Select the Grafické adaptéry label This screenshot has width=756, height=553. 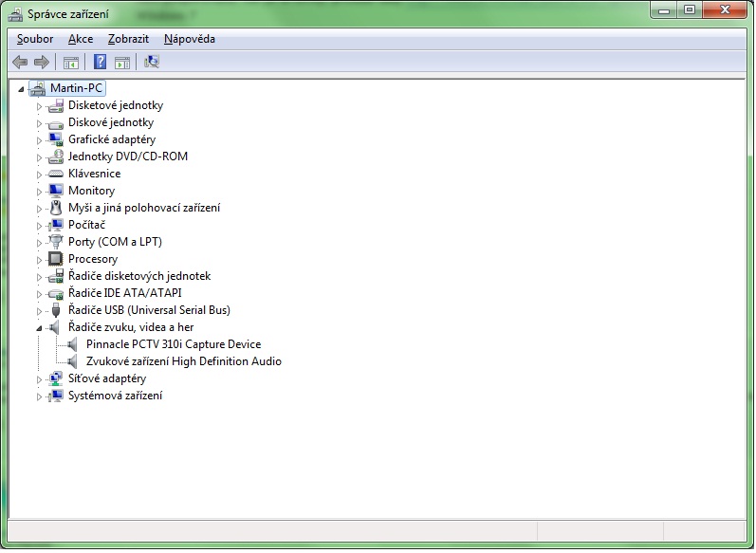tap(112, 139)
